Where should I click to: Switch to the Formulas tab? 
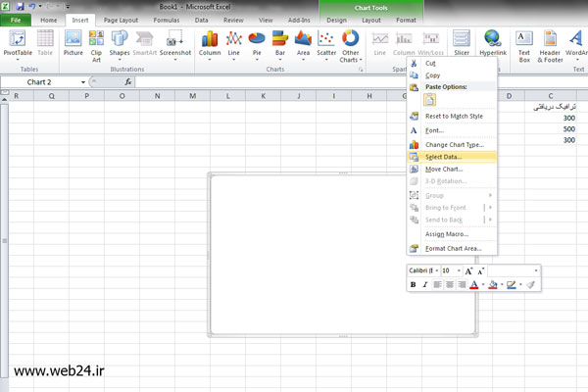click(167, 21)
